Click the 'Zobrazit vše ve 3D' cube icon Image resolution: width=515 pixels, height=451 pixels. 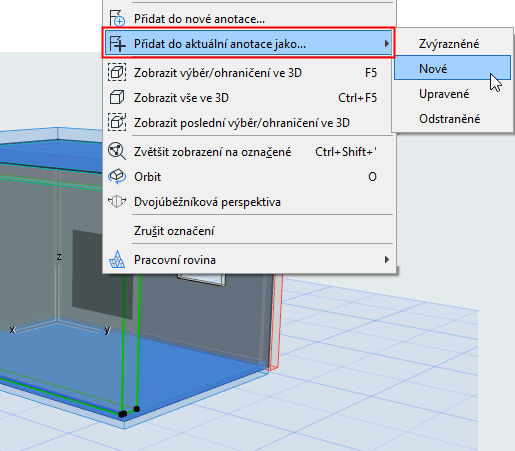point(117,97)
